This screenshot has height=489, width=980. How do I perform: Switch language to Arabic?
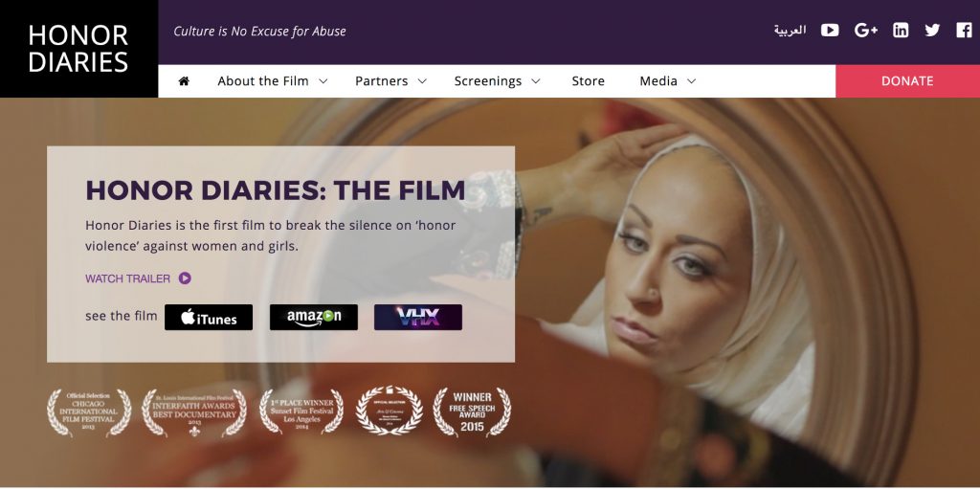coord(790,30)
